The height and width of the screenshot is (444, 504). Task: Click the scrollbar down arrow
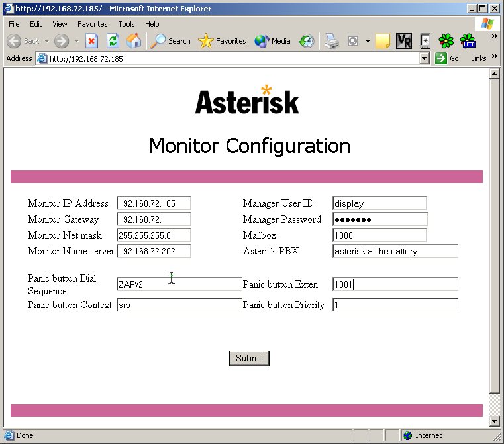click(x=494, y=421)
